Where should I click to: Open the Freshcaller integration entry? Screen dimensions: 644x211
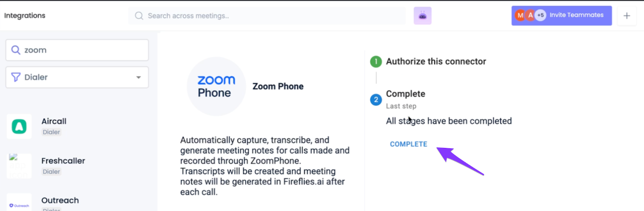click(63, 161)
